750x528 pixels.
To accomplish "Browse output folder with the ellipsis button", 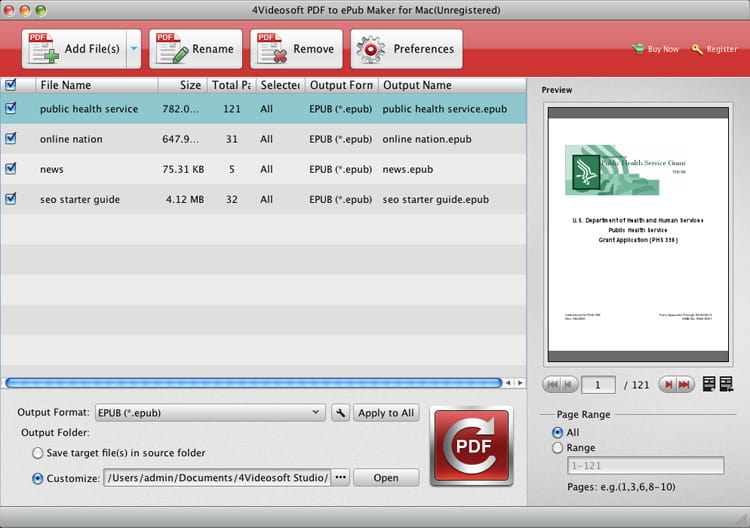I will coord(340,478).
